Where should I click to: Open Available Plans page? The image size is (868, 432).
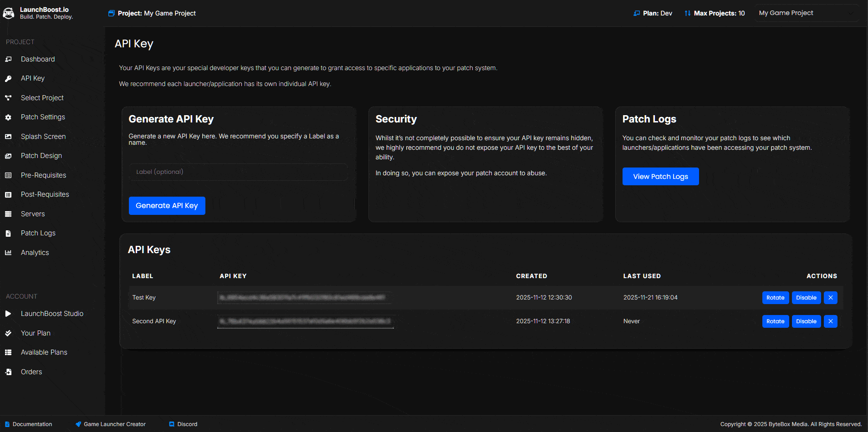point(44,352)
